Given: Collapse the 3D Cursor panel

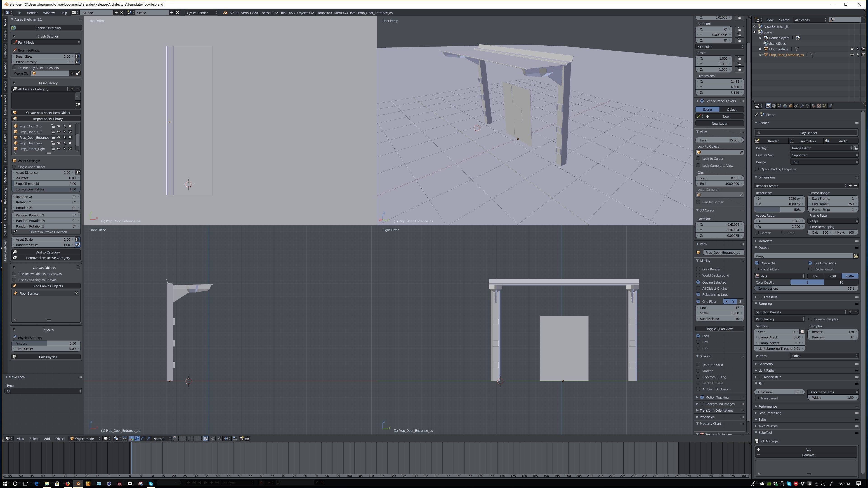Looking at the screenshot, I should click(x=707, y=210).
